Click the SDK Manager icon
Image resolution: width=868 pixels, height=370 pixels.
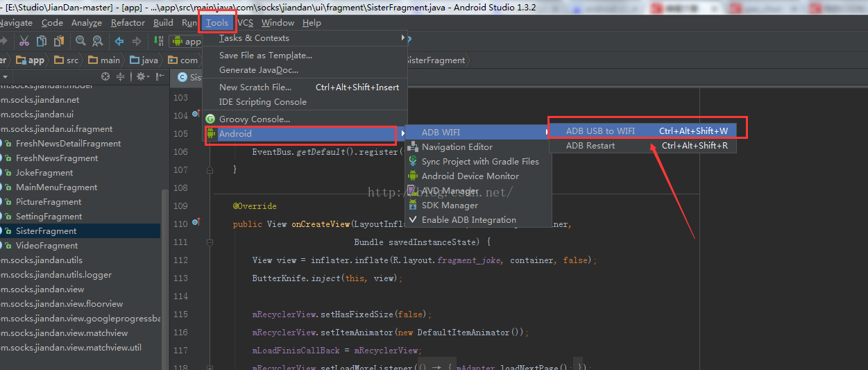point(413,205)
